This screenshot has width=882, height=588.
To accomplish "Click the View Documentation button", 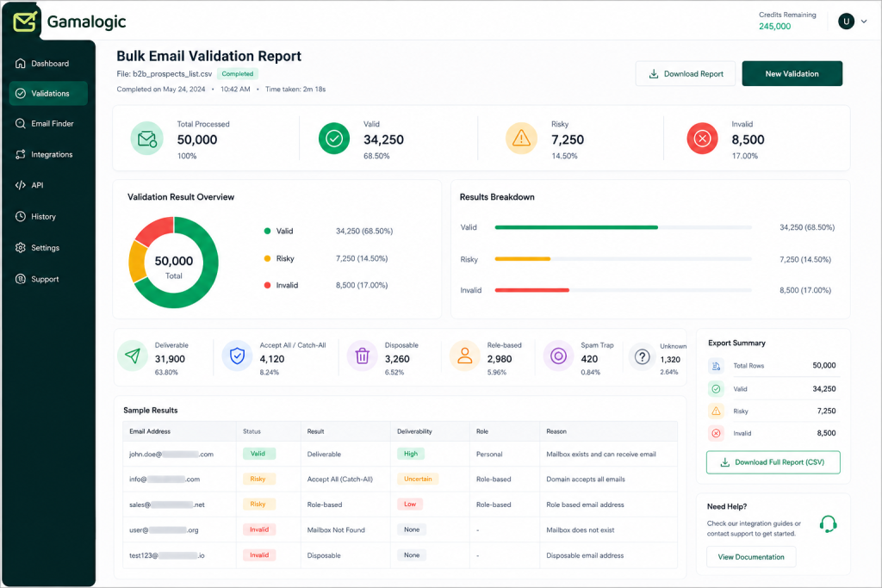I will 751,556.
